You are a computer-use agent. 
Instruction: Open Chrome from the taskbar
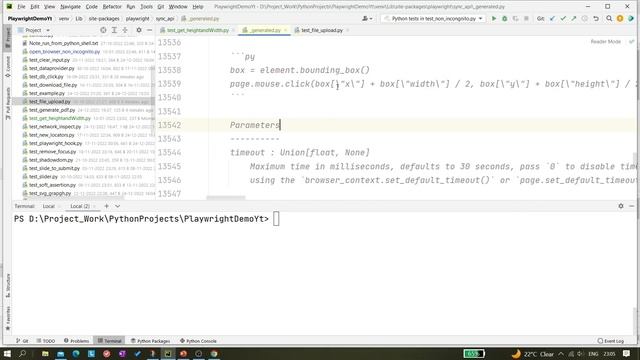[x=214, y=353]
